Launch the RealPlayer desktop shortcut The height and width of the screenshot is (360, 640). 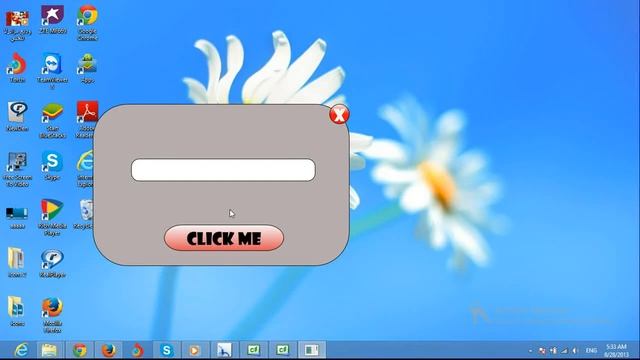pos(52,263)
